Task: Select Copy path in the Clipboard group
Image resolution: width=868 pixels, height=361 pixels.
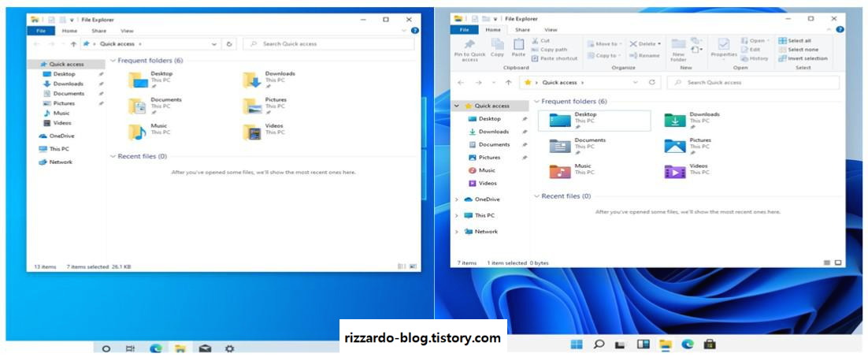Action: click(549, 50)
